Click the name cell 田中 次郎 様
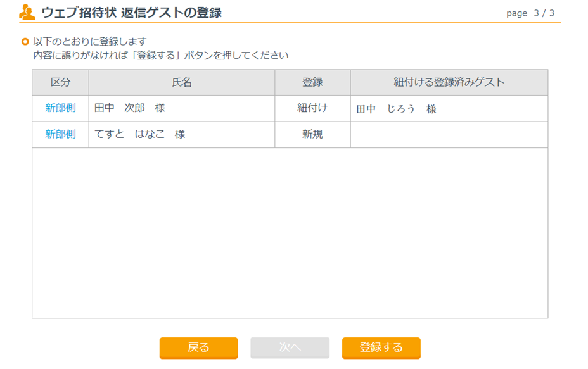Screen dimensions: 588x369 pos(129,108)
